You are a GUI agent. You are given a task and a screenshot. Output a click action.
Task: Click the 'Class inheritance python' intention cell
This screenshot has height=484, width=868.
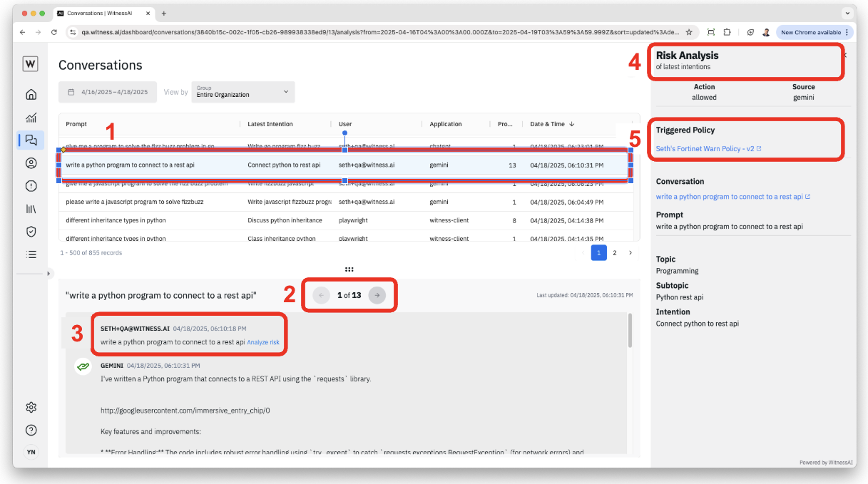pos(282,239)
